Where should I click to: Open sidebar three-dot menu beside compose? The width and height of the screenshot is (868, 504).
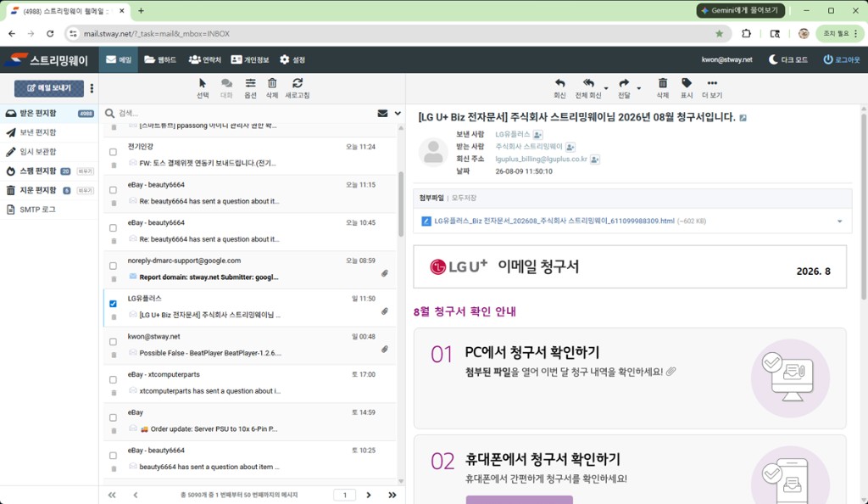[92, 88]
